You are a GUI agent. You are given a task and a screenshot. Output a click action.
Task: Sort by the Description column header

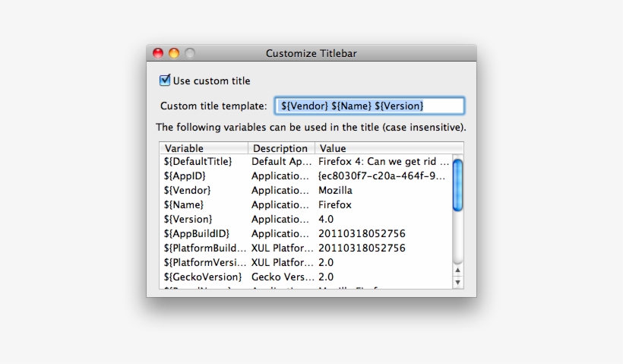281,148
